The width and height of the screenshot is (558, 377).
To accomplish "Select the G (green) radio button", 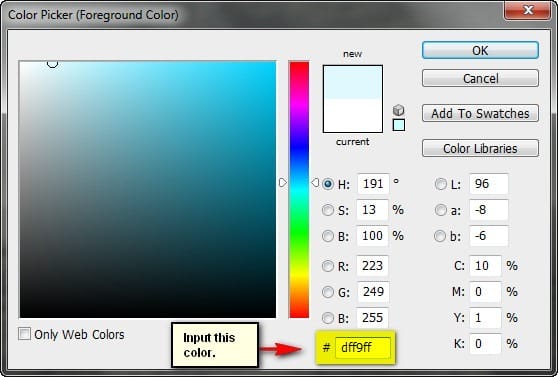I will pyautogui.click(x=328, y=292).
